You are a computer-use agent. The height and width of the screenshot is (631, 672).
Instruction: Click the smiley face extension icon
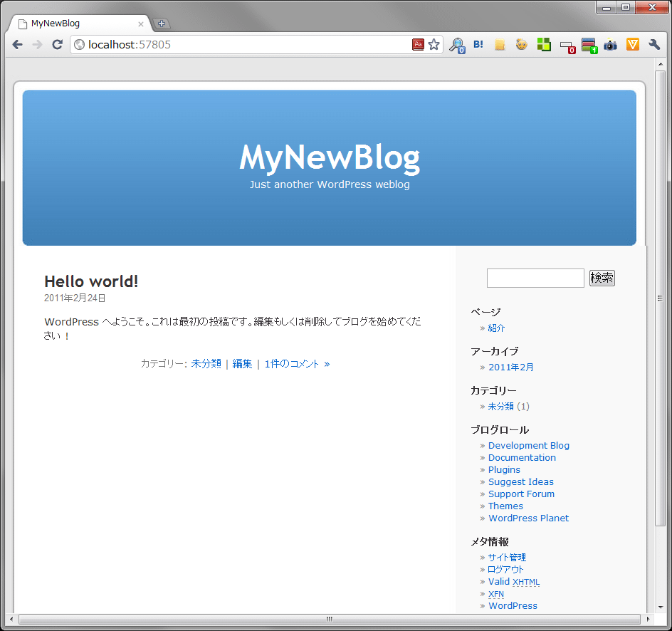click(522, 44)
